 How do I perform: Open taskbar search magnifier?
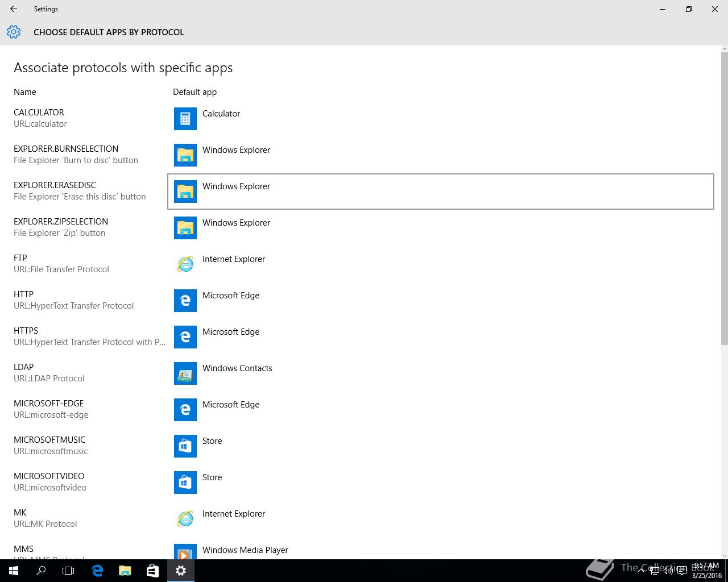[41, 571]
